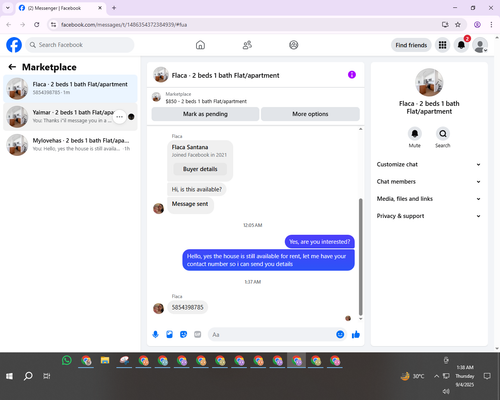Open the Windows Start menu

[x=9, y=376]
